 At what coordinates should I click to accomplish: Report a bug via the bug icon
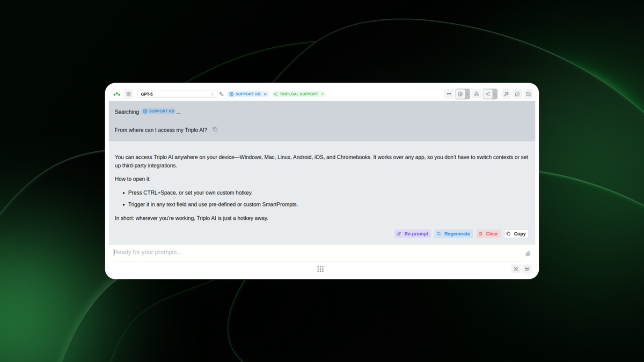pyautogui.click(x=527, y=269)
